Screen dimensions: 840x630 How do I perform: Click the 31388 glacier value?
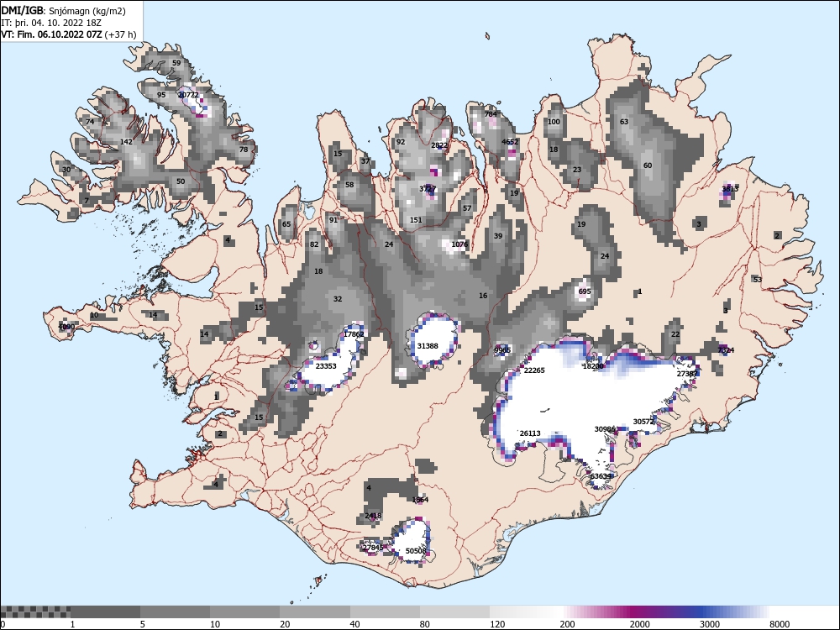tap(428, 346)
